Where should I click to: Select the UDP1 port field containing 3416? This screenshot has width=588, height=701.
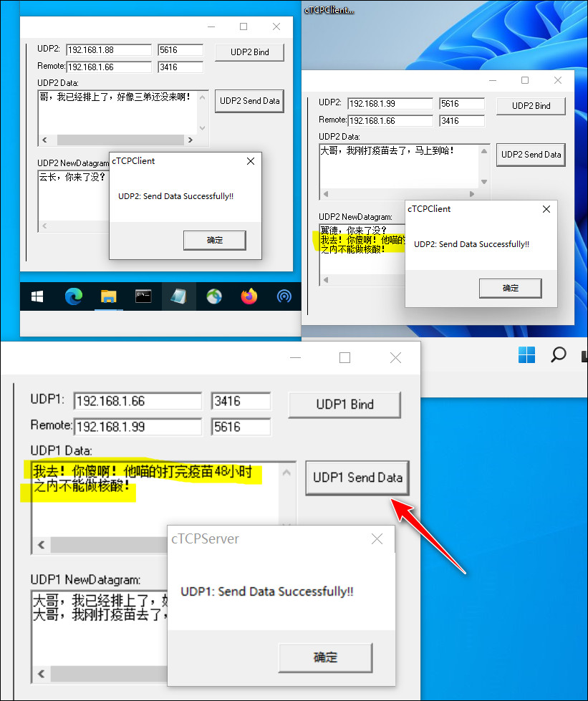(241, 400)
